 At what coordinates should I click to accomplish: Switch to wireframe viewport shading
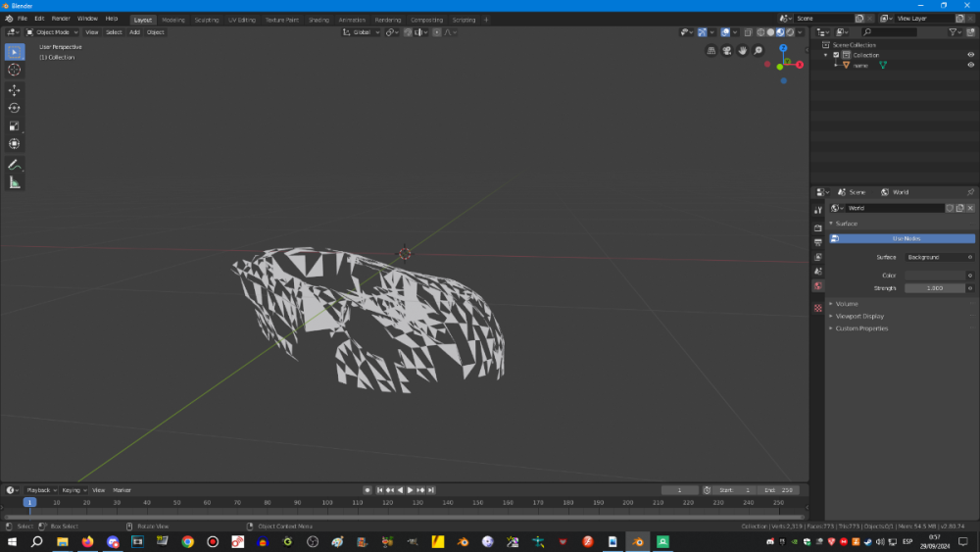(760, 32)
